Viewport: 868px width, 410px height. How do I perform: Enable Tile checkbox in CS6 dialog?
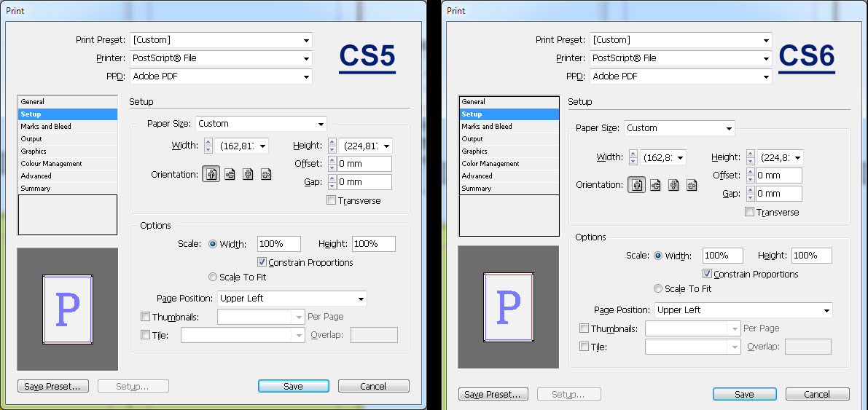(x=584, y=347)
